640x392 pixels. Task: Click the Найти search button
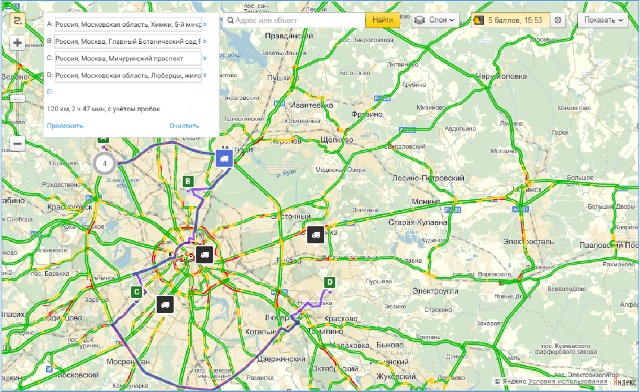(x=382, y=20)
